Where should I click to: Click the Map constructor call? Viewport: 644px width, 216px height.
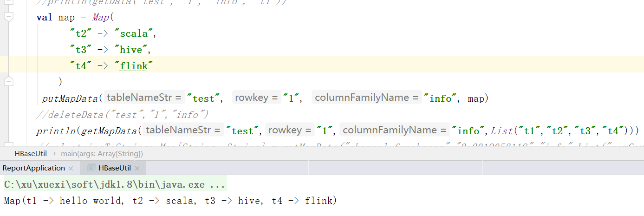coord(100,18)
